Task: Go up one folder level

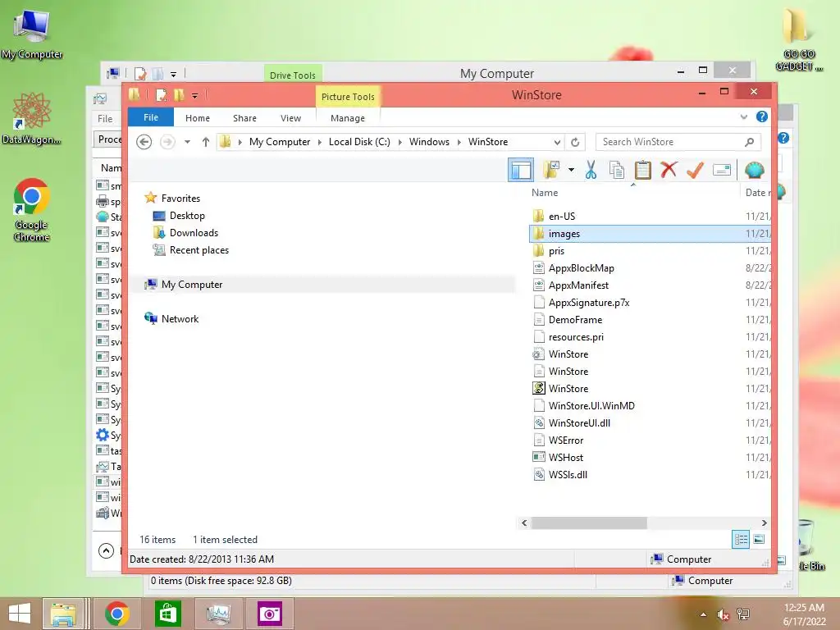Action: (206, 142)
